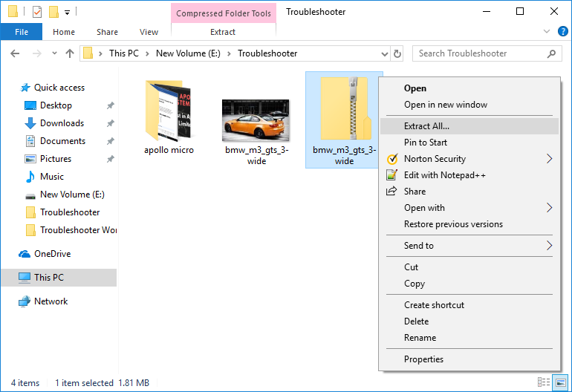Open the File ribbon tab
572x392 pixels.
(22, 32)
